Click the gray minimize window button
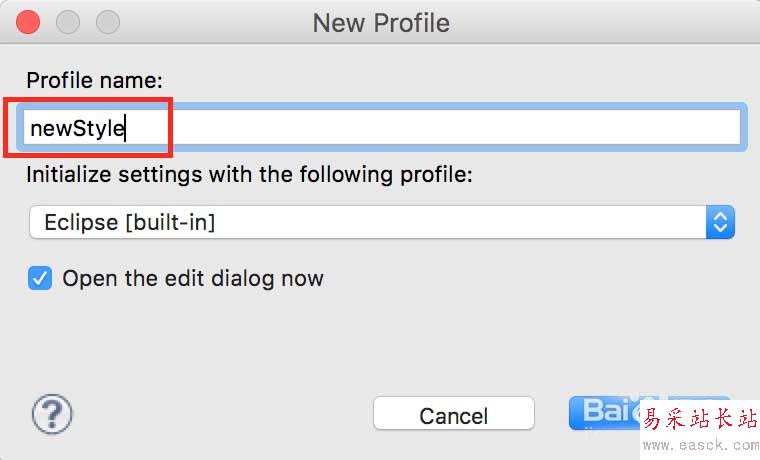This screenshot has height=460, width=760. click(68, 21)
